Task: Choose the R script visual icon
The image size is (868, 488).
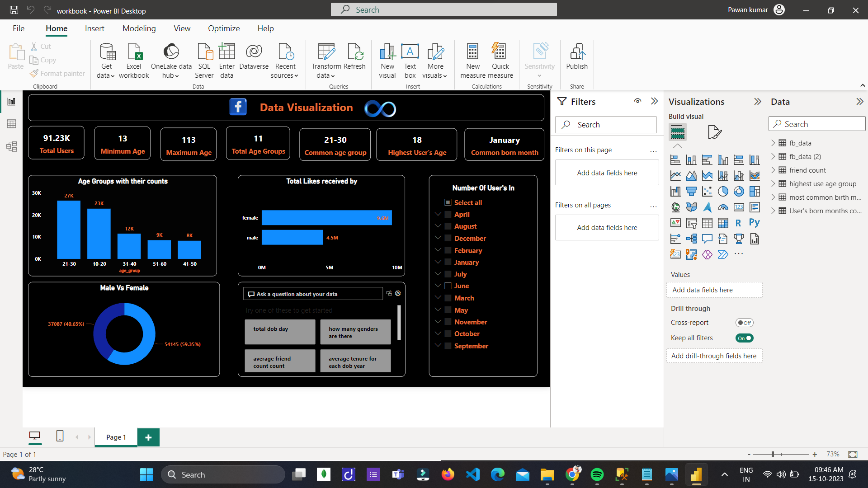Action: (738, 223)
